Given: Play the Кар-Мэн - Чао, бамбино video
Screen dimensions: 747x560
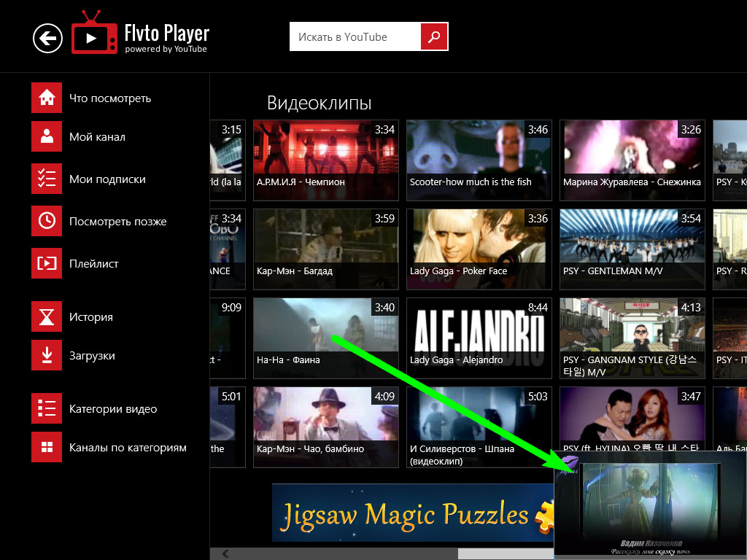Looking at the screenshot, I should click(326, 427).
